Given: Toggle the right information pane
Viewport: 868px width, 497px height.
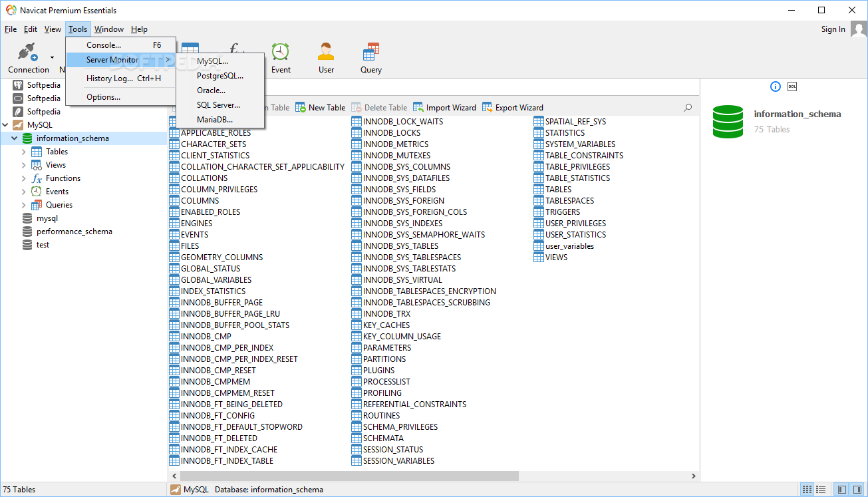Looking at the screenshot, I should point(857,490).
